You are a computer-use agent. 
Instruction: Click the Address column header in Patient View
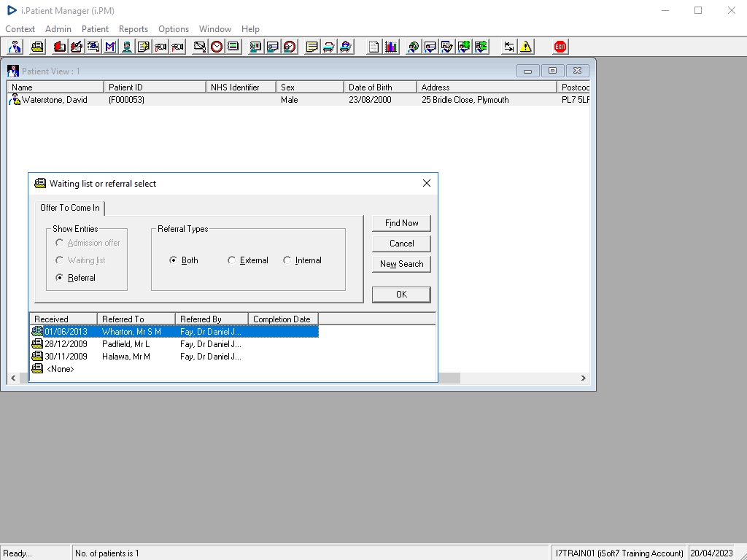[487, 87]
